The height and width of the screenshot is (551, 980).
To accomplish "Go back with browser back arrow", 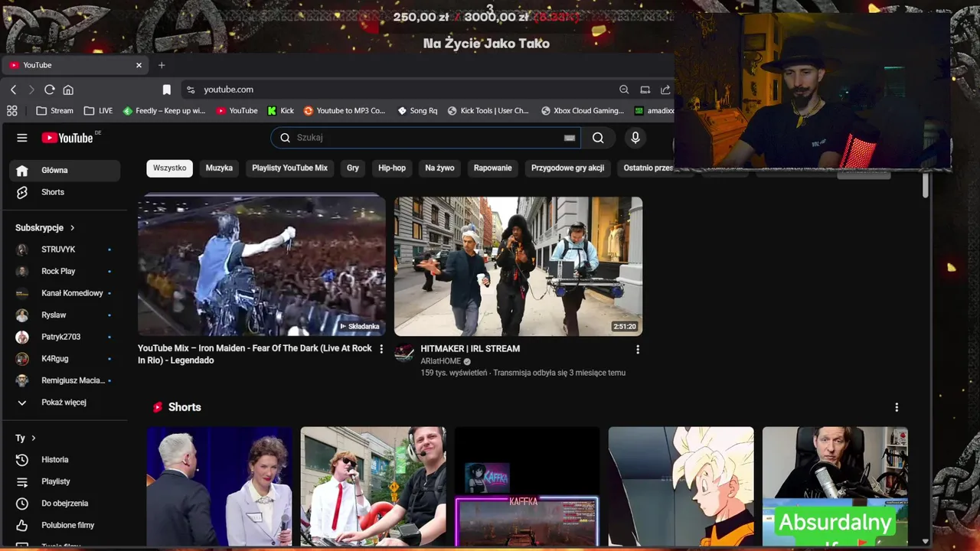I will click(13, 90).
